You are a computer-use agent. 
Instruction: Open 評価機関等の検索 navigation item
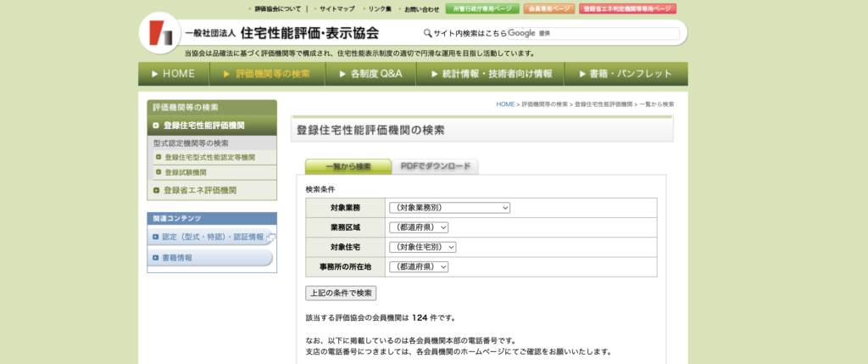point(267,74)
